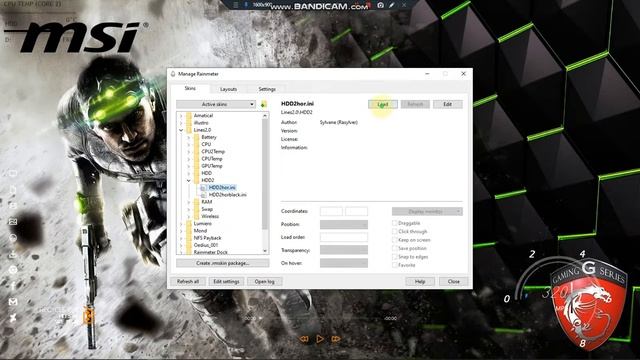The image size is (640, 360).
Task: Click the first Coordinates input field
Action: click(331, 211)
